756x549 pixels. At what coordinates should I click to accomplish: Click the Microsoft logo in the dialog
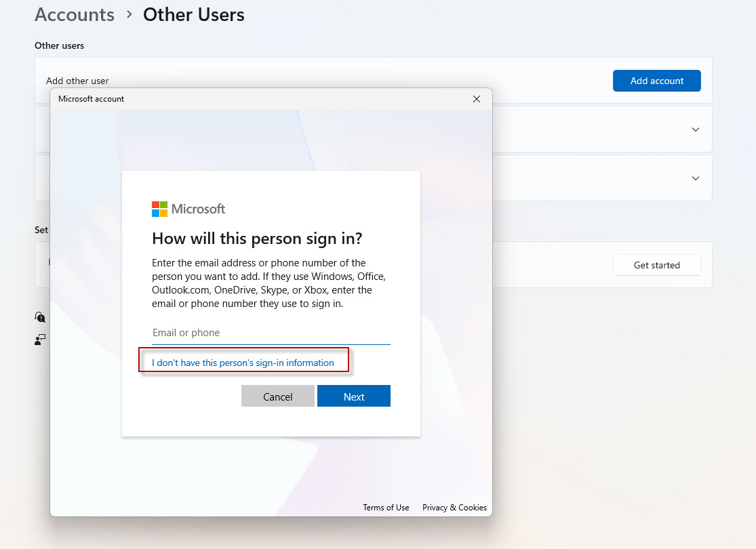[x=188, y=209]
